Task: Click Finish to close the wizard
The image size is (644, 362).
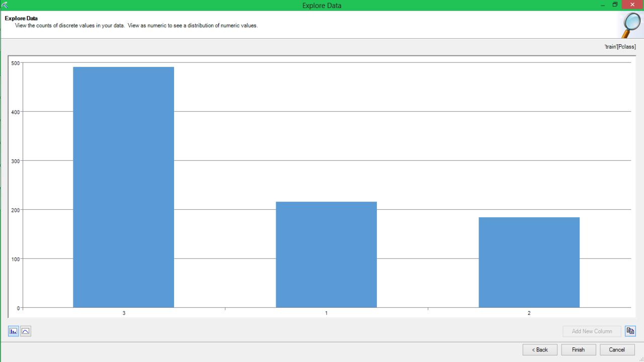Action: 579,349
